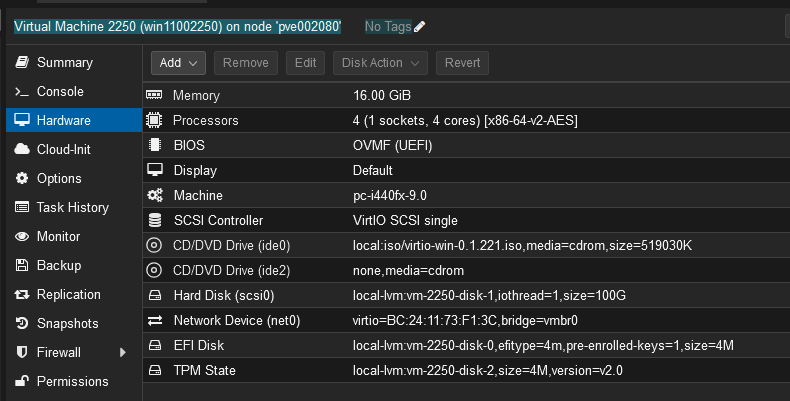790x401 pixels.
Task: Click the CD/DVD Drive ide0 disc icon
Action: coord(155,245)
